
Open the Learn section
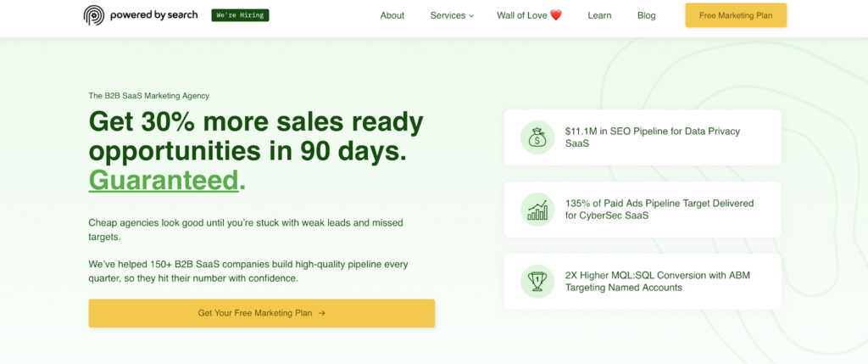tap(599, 15)
